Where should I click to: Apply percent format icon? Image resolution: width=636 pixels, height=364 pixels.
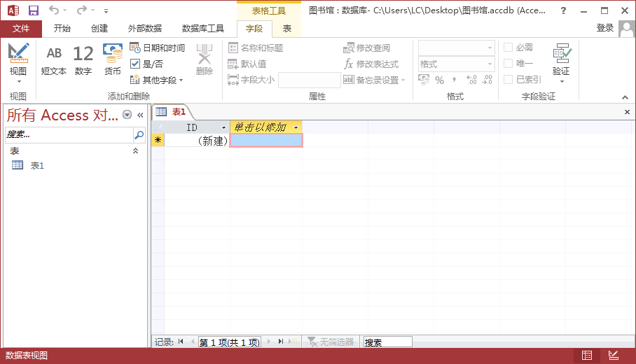[x=440, y=80]
